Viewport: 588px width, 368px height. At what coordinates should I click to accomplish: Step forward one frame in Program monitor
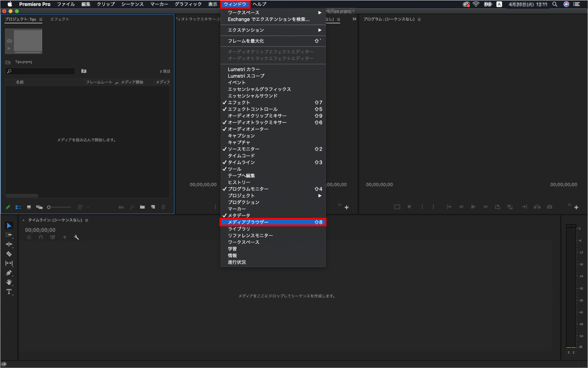[x=486, y=207]
